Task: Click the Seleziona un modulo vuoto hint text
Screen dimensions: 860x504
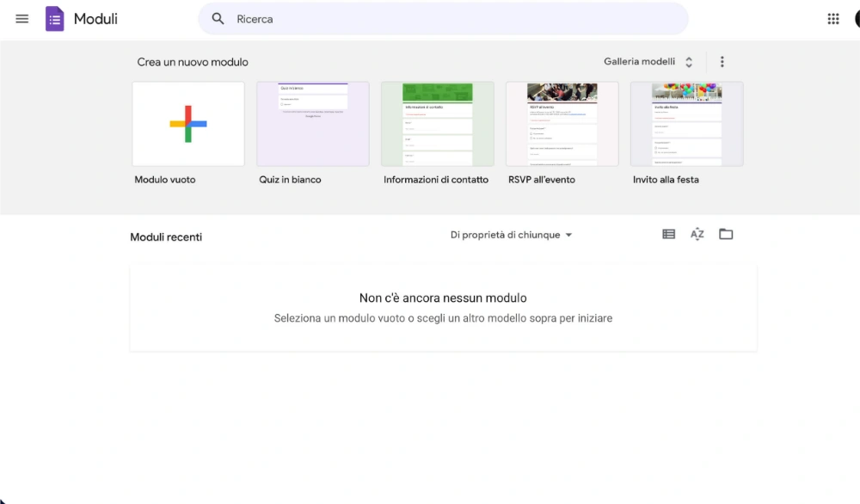Action: click(443, 318)
